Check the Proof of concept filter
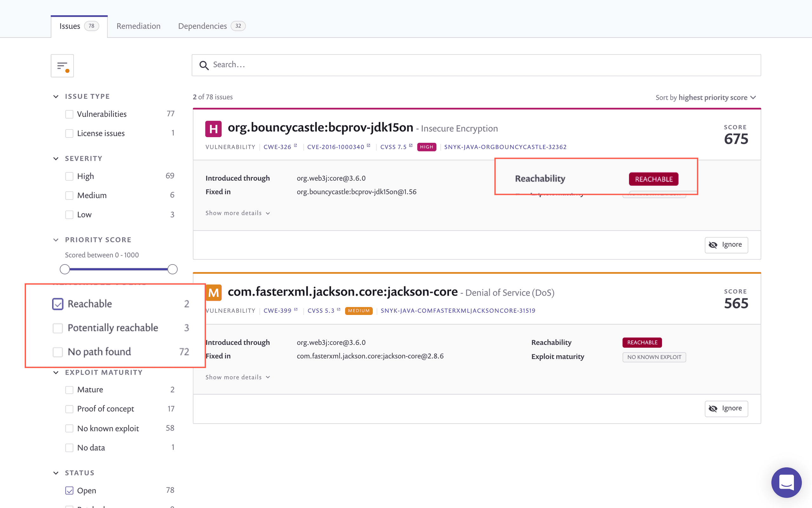The height and width of the screenshot is (508, 812). coord(69,409)
